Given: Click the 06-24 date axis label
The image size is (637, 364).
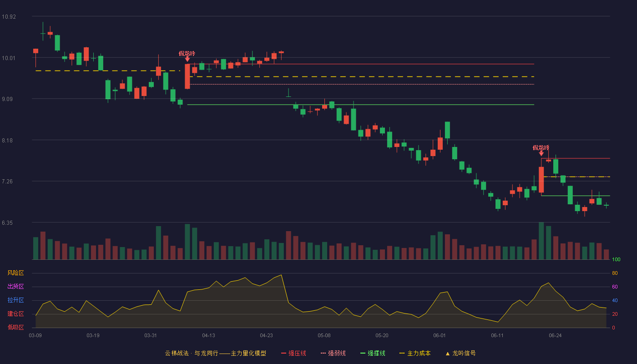Looking at the screenshot, I should (555, 335).
